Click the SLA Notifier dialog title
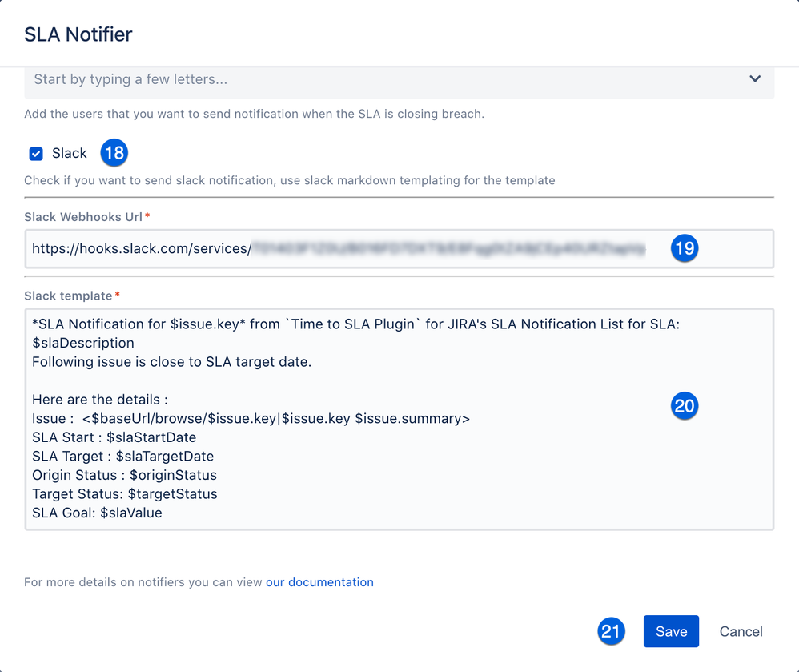 78,35
